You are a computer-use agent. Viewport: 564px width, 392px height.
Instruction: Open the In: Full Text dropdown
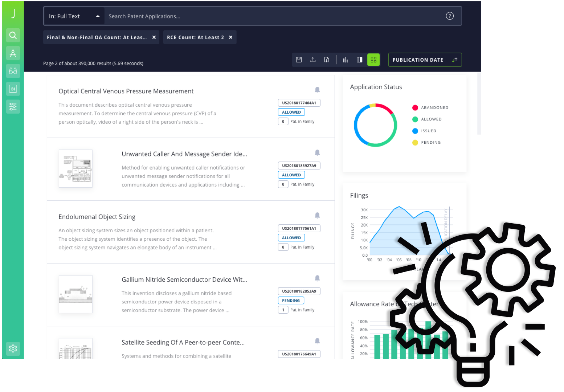(74, 16)
